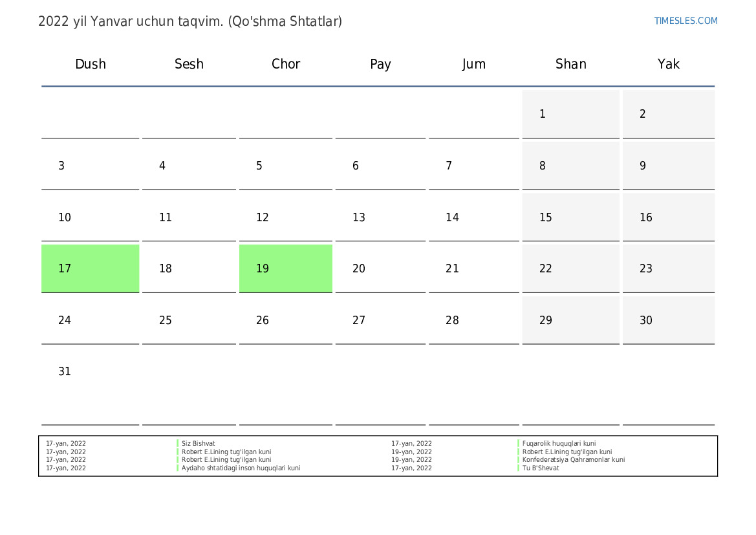Click the 'Tu B'Shevat' holiday entry
Viewport: 756px width, 535px height.
[541, 468]
